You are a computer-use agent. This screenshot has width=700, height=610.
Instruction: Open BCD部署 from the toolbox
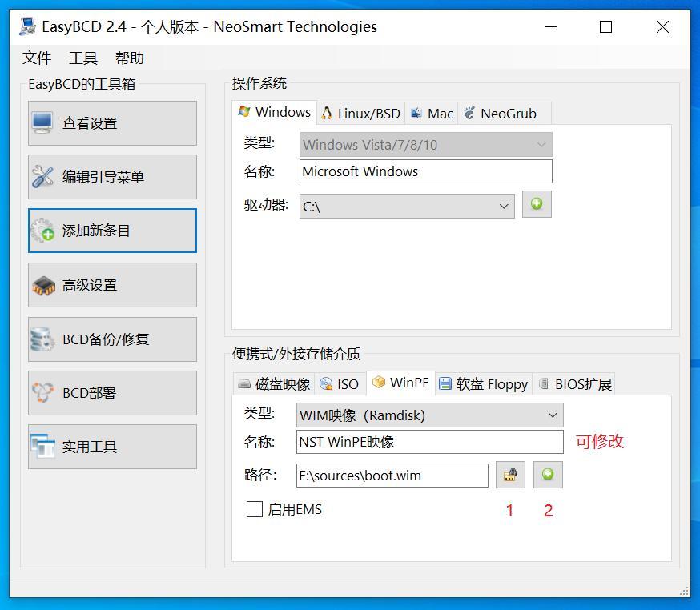pyautogui.click(x=112, y=393)
